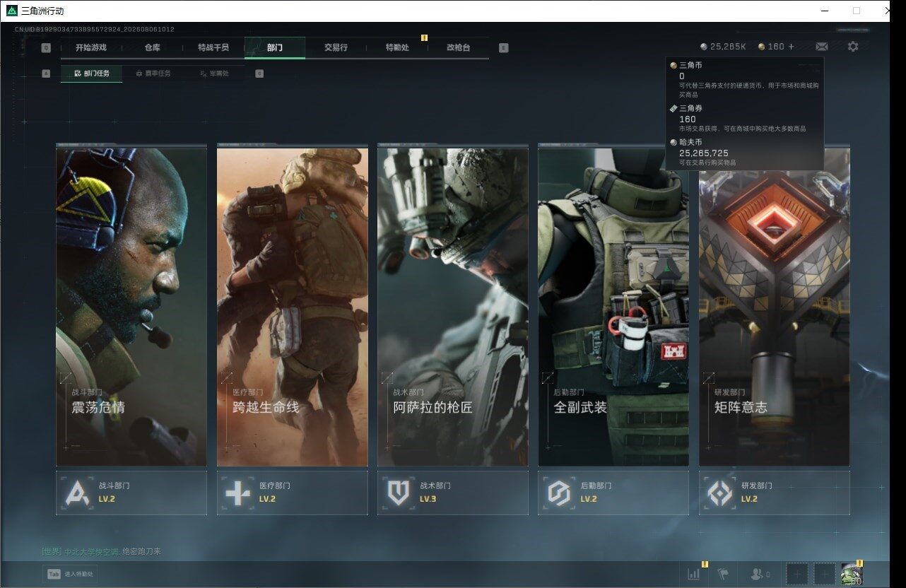The height and width of the screenshot is (588, 906).
Task: Click the 战斗部门 emblem icon in the level panel
Action: point(77,493)
